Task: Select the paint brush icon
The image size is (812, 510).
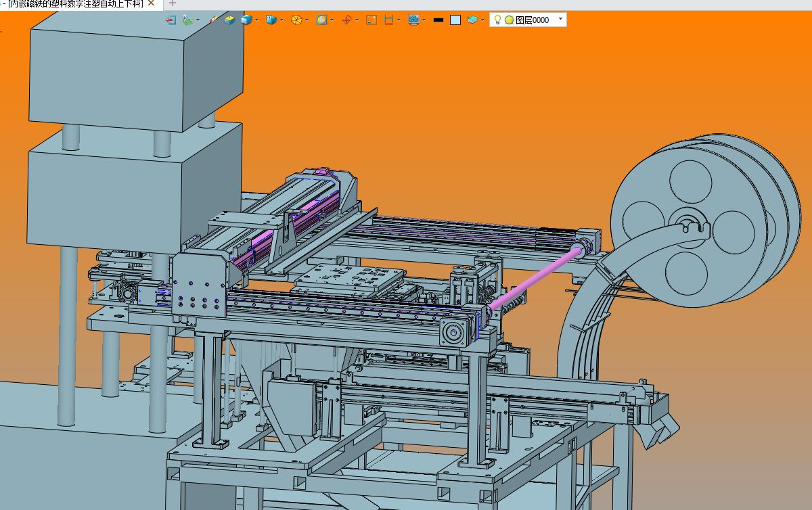Action: 213,20
